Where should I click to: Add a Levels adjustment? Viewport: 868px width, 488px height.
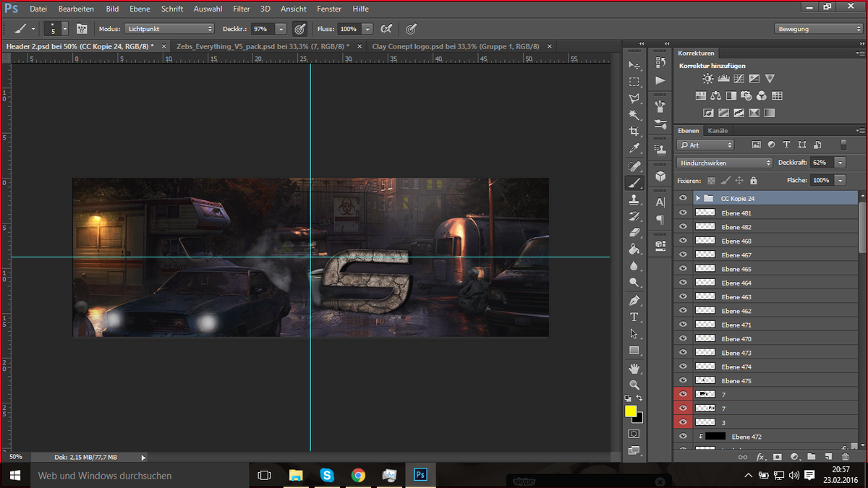[x=723, y=79]
